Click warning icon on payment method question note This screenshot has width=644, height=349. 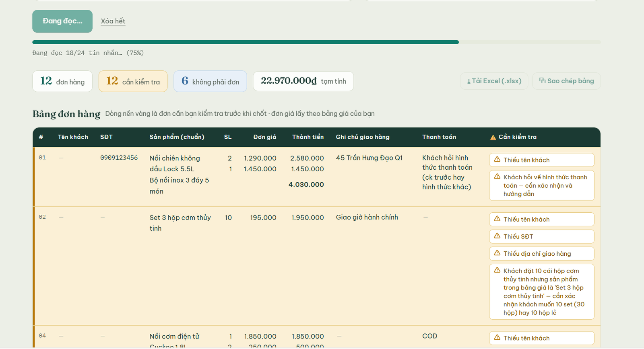(x=497, y=177)
